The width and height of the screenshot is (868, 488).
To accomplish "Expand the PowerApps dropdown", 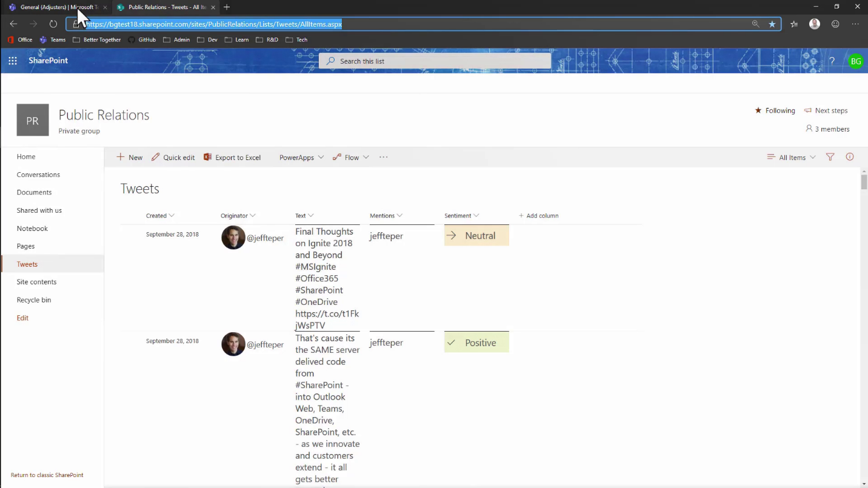I will [x=301, y=157].
